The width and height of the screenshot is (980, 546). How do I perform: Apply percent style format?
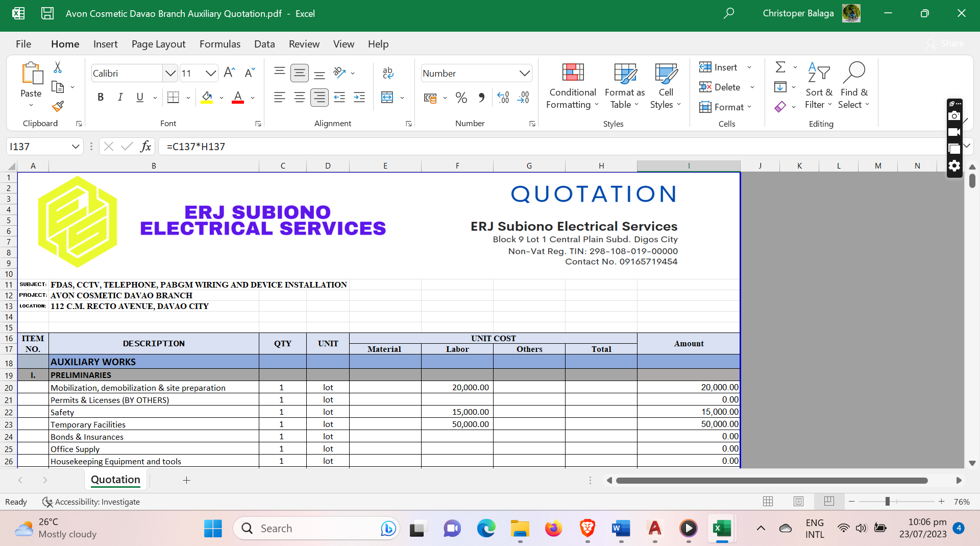click(x=461, y=98)
